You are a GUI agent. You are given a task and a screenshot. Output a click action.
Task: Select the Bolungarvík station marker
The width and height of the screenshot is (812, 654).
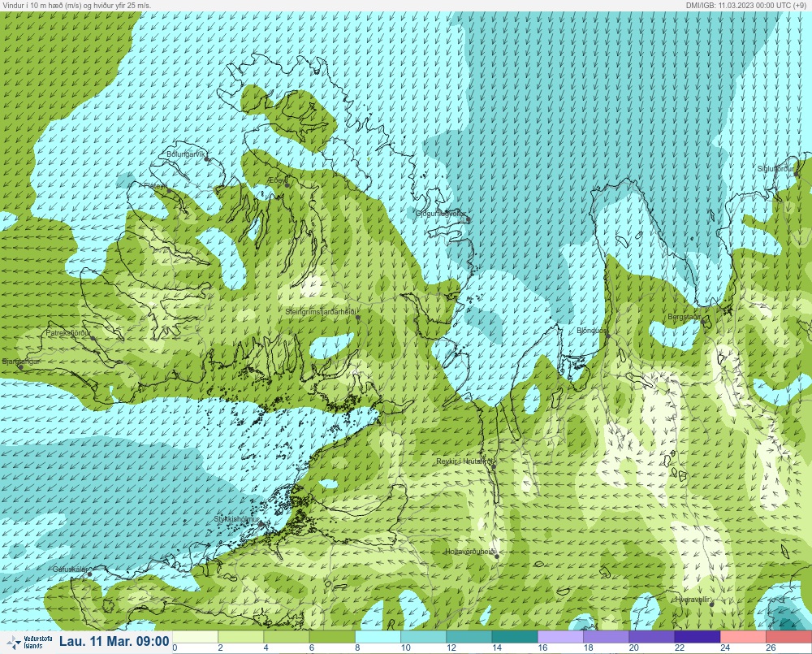click(x=207, y=159)
